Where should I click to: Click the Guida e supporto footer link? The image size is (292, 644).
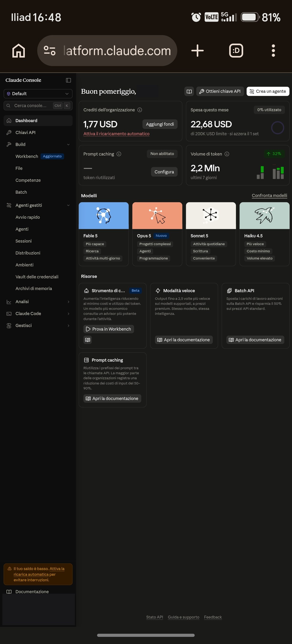click(x=184, y=617)
